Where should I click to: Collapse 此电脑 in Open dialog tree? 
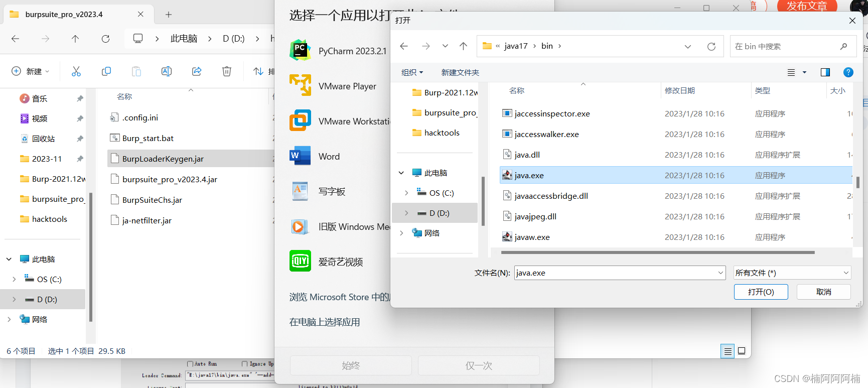click(x=401, y=173)
